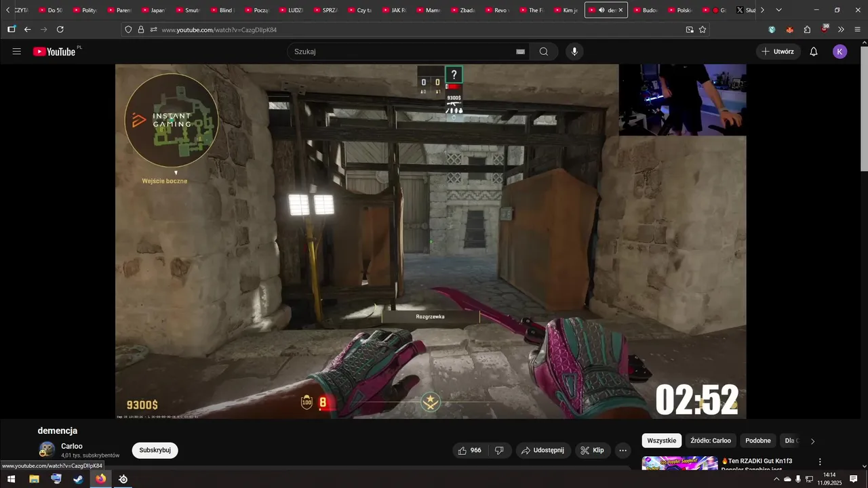The width and height of the screenshot is (868, 488).
Task: Show site security lock information
Action: coord(141,30)
